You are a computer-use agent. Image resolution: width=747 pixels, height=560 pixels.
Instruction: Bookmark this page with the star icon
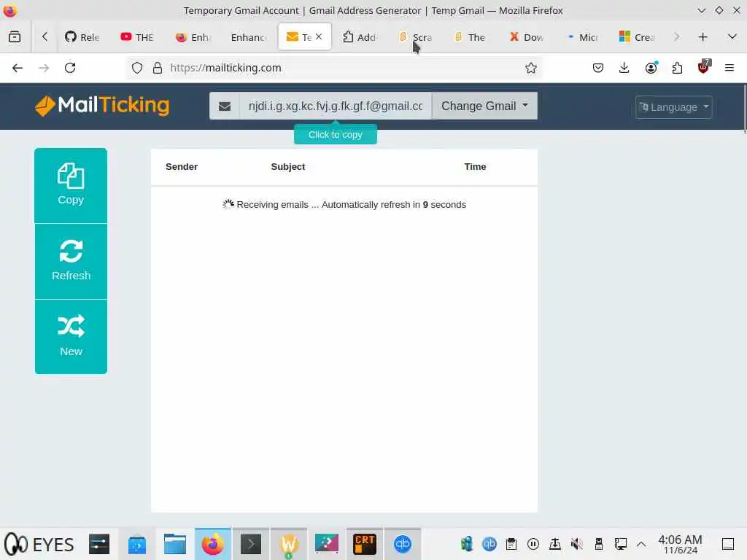coord(531,68)
